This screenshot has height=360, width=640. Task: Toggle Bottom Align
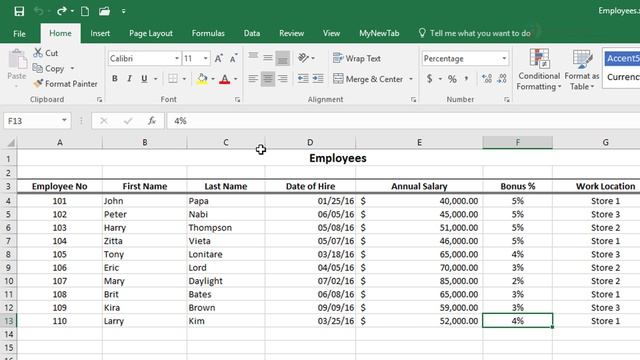click(x=282, y=58)
